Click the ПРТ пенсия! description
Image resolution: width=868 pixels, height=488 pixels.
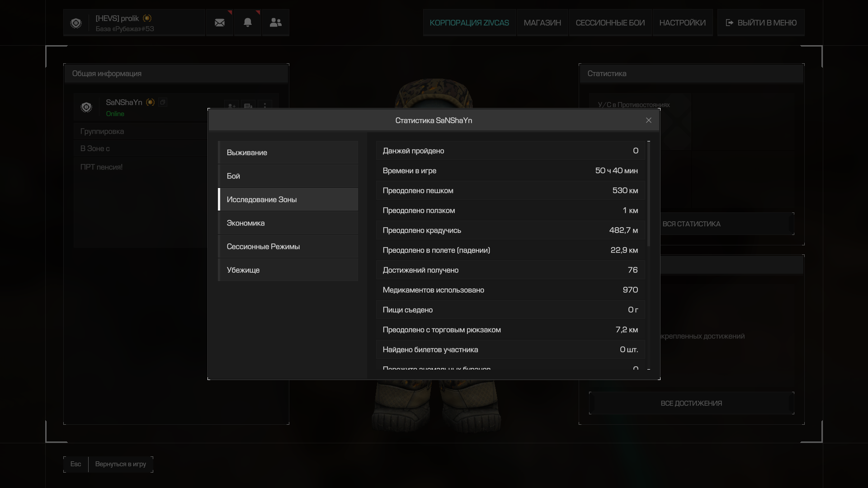click(x=101, y=167)
